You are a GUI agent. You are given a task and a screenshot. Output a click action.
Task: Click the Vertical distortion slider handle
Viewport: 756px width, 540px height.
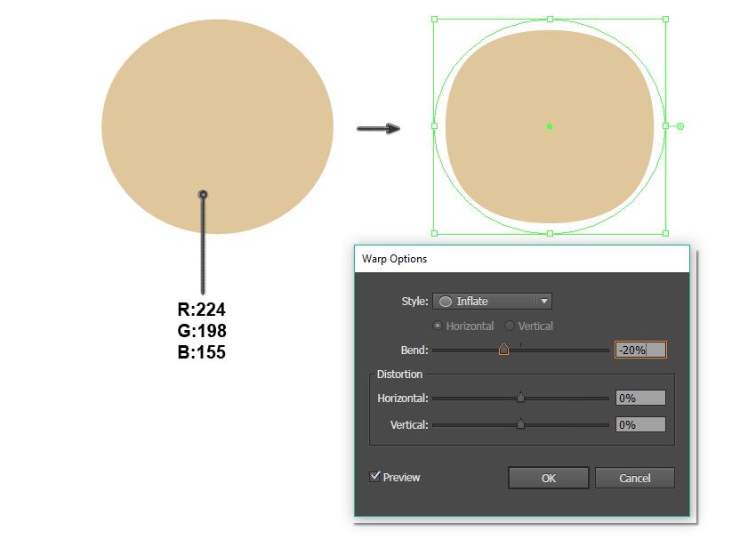pos(520,425)
